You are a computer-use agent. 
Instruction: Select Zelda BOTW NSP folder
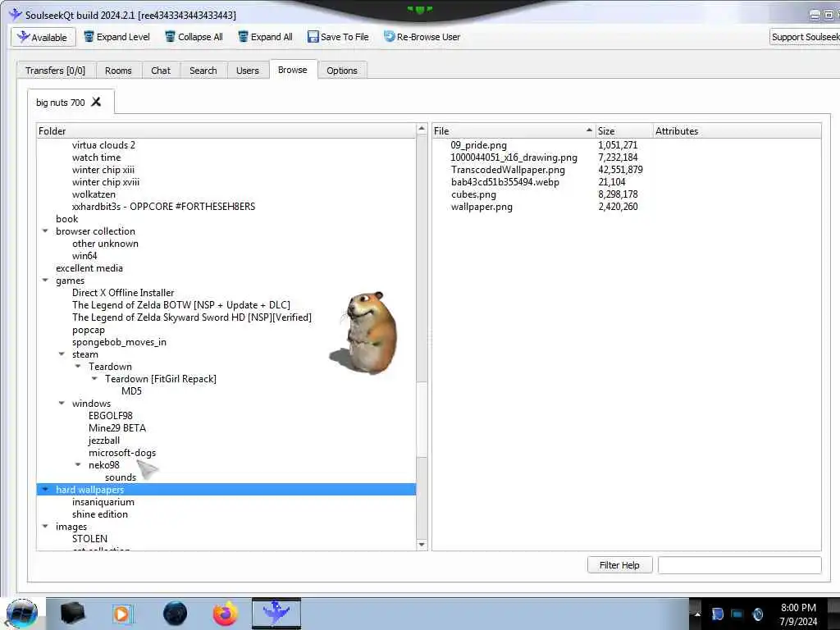(181, 305)
